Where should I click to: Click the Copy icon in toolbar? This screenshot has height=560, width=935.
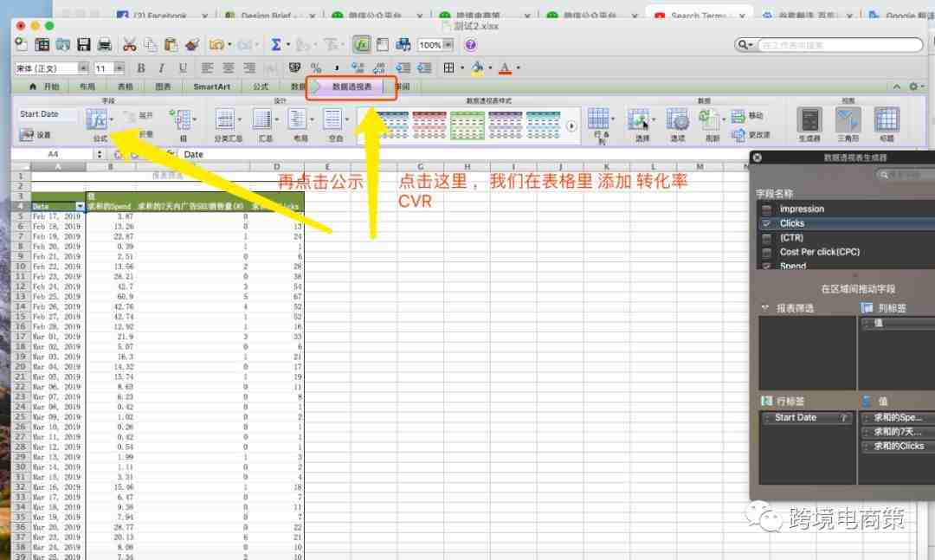(151, 45)
